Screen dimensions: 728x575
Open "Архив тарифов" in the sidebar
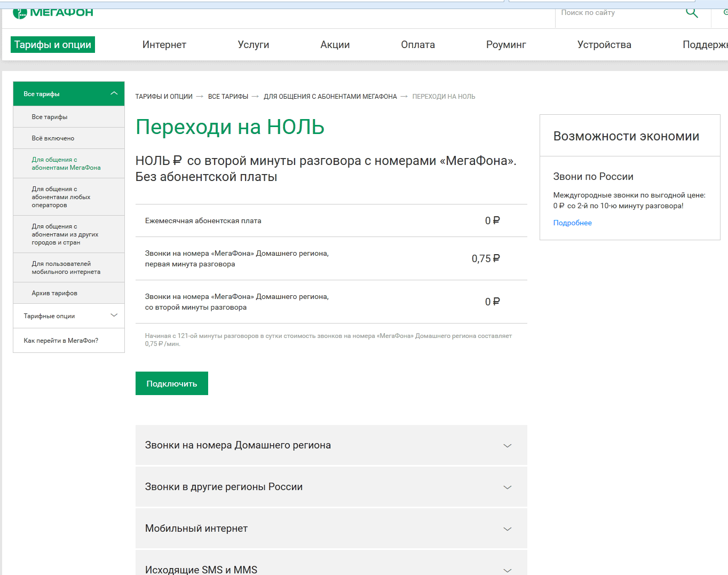[69, 293]
